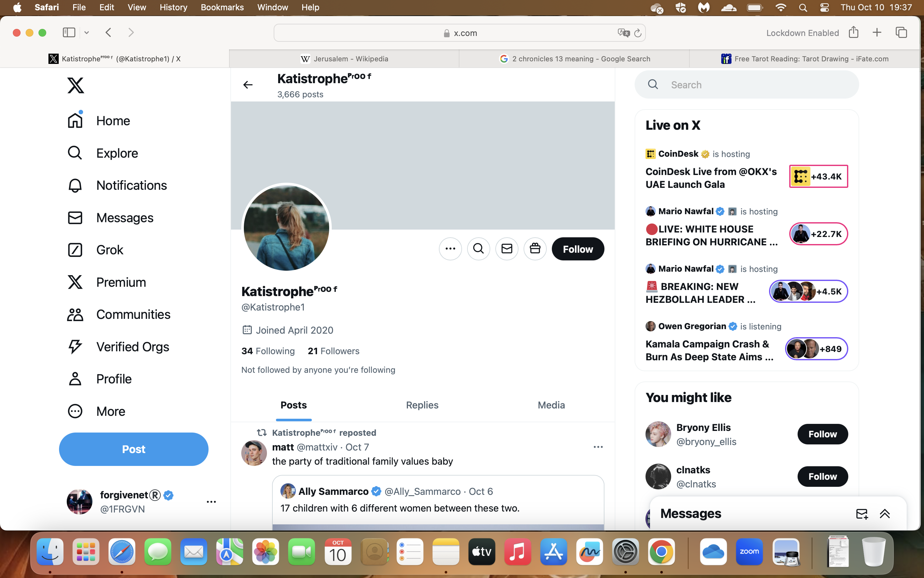The image size is (924, 578).
Task: Go back with Safari's back button
Action: (x=108, y=32)
